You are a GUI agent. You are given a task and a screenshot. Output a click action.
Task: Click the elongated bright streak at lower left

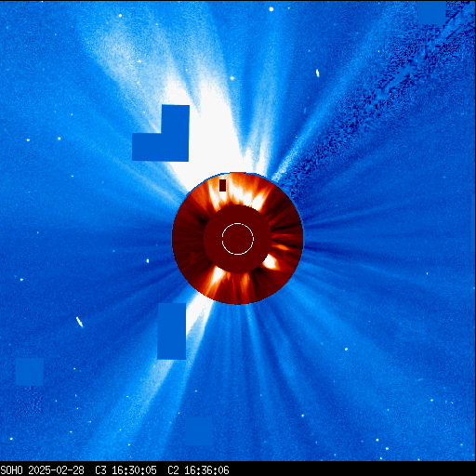pos(80,322)
